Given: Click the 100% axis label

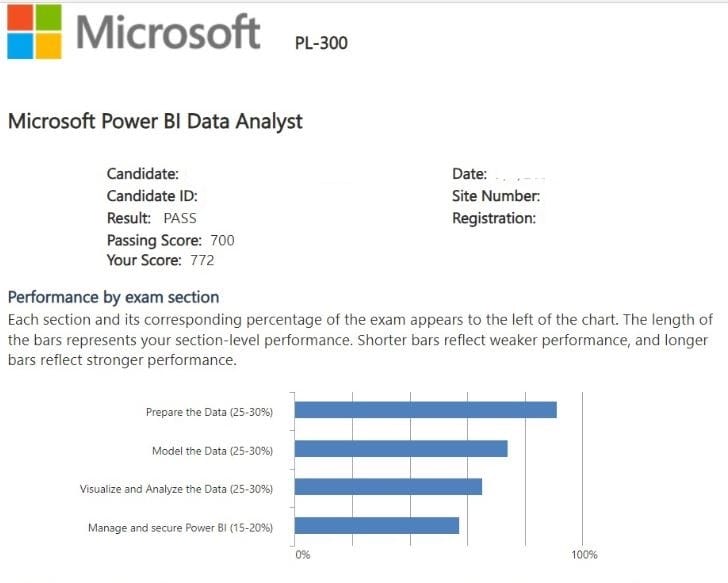Looking at the screenshot, I should tap(585, 555).
